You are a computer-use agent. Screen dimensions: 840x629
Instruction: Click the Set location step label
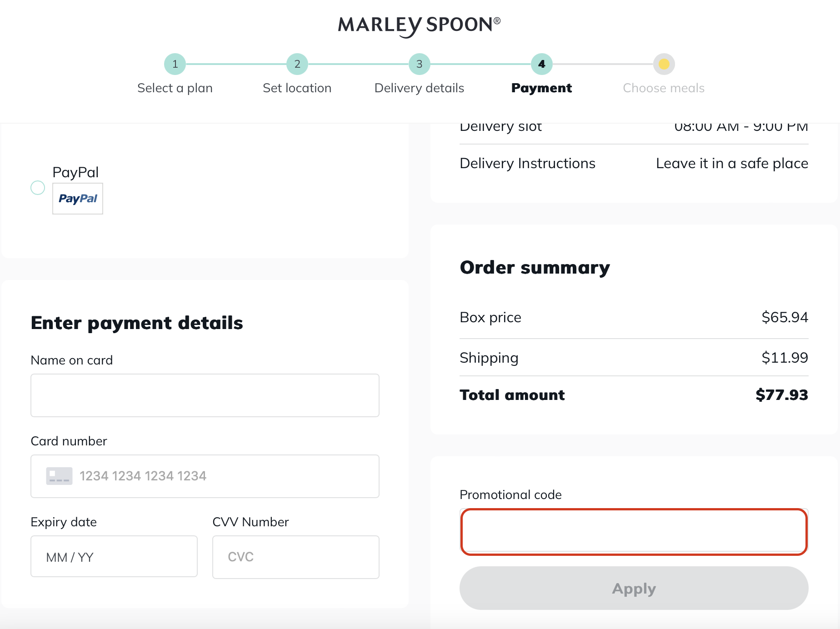(297, 88)
